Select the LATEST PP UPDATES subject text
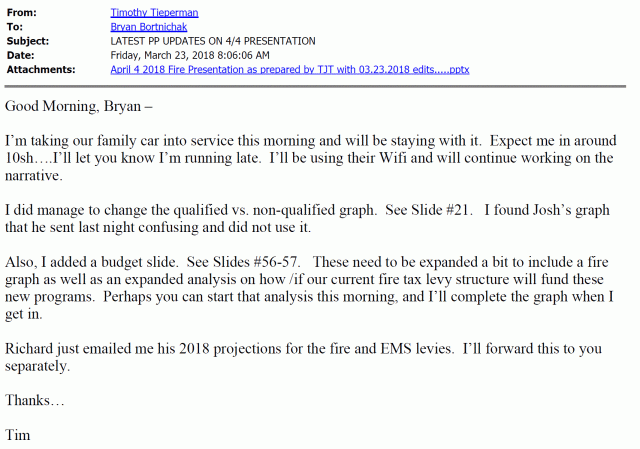 tap(212, 41)
